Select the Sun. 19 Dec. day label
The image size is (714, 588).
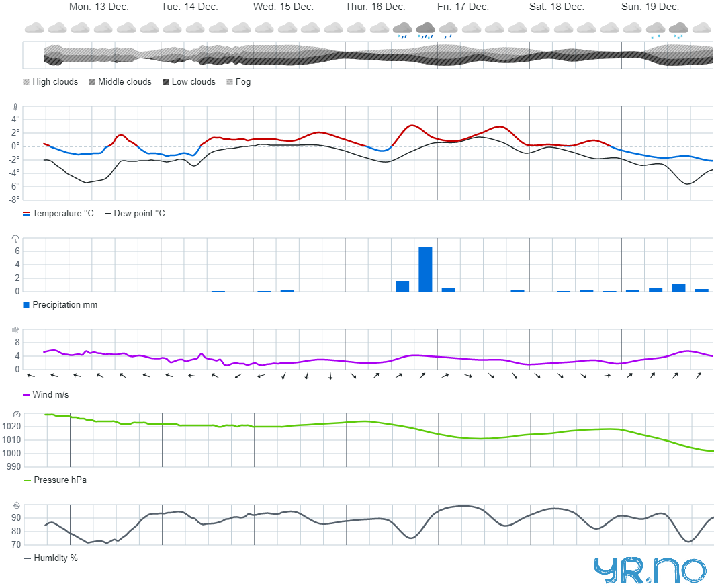650,7
